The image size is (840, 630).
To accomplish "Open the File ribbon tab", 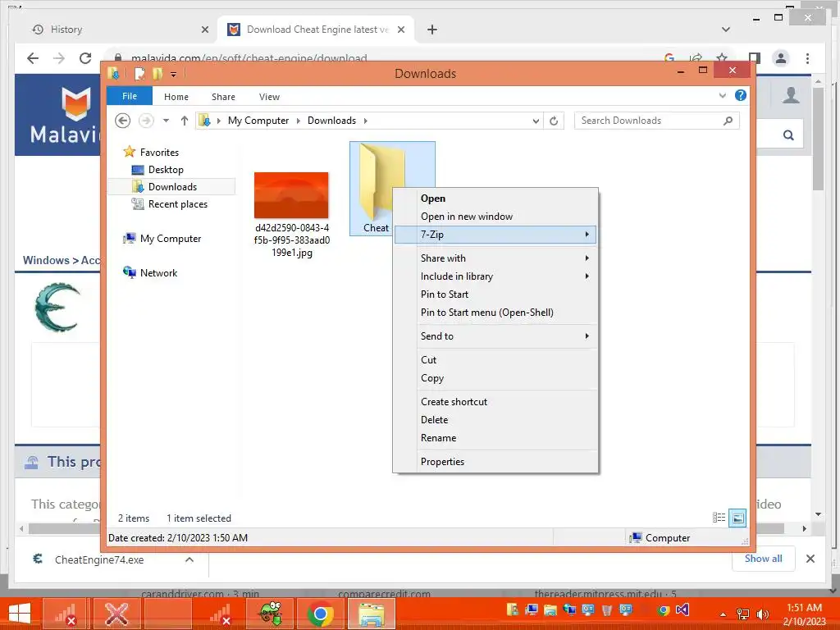I will click(x=130, y=96).
